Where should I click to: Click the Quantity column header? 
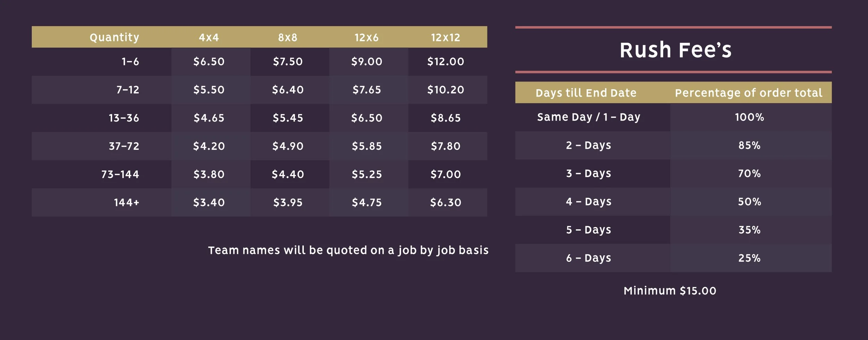(114, 37)
